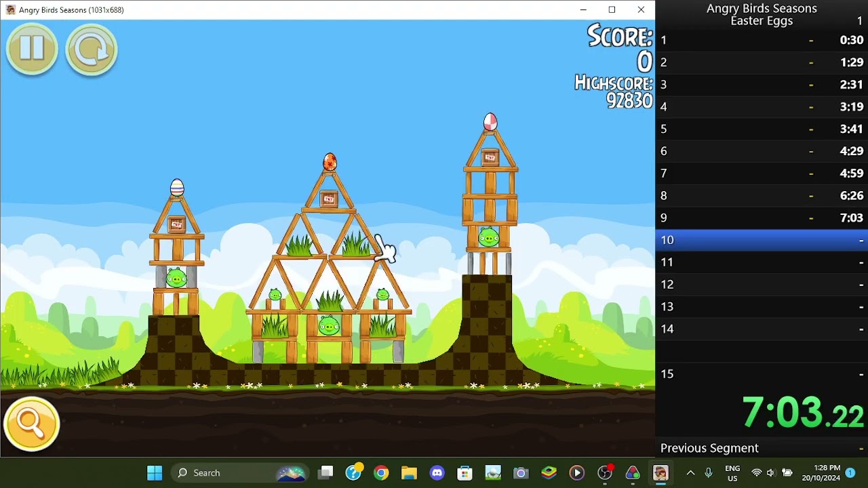Select split row 9 showing 7:03
Image resolution: width=868 pixels, height=488 pixels.
762,218
